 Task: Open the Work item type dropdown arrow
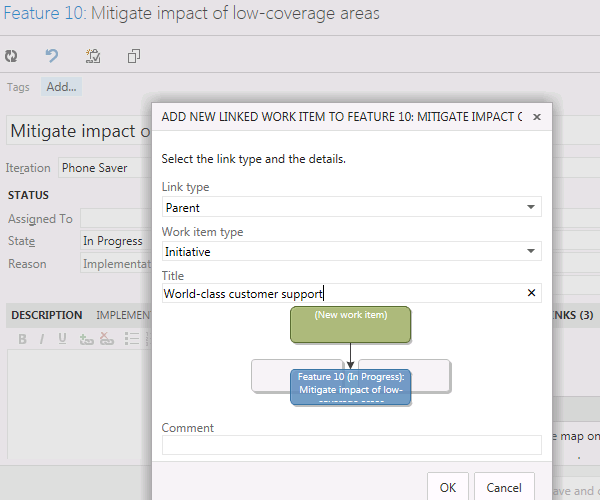pyautogui.click(x=531, y=251)
